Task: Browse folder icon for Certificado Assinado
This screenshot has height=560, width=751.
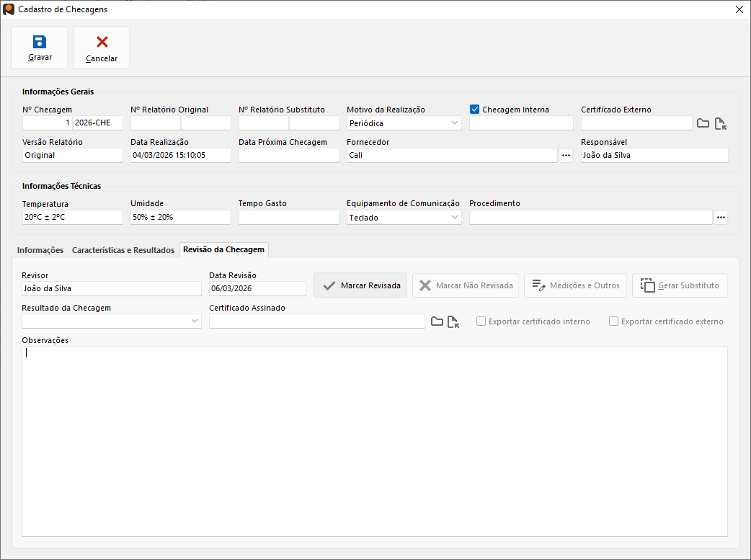Action: pos(437,321)
